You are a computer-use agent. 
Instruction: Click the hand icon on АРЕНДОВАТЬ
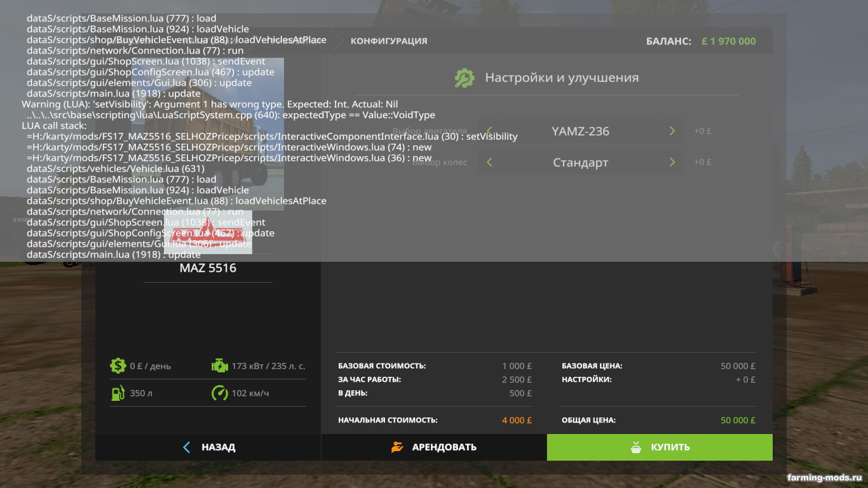click(397, 447)
